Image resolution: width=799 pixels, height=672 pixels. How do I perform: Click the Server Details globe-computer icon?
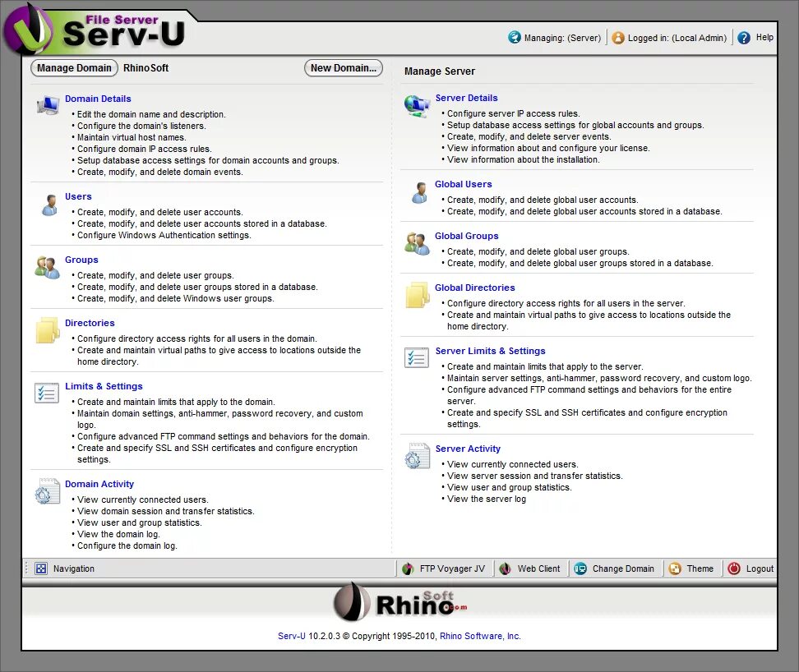[417, 105]
